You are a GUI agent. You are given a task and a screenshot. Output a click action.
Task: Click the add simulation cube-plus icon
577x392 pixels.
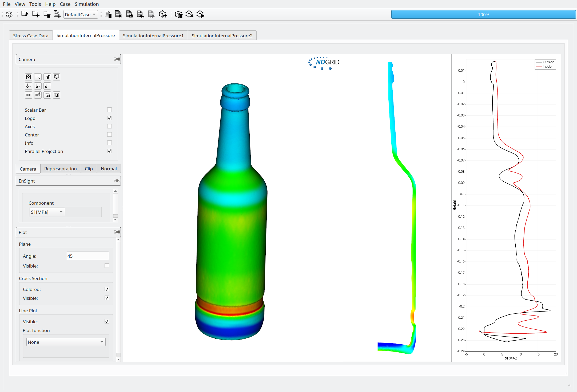click(163, 14)
